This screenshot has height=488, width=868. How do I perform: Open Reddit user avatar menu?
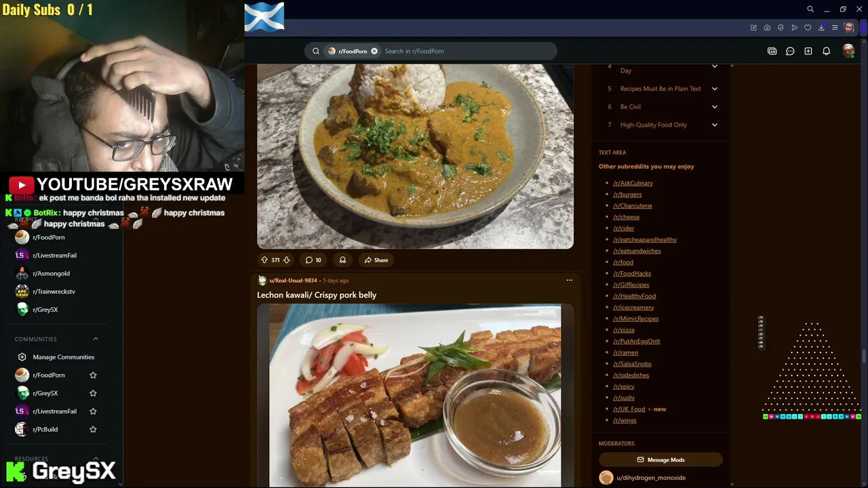[848, 51]
